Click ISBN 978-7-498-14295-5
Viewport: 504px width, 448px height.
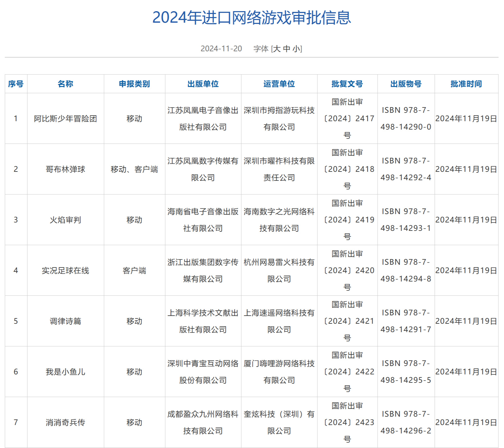point(406,372)
